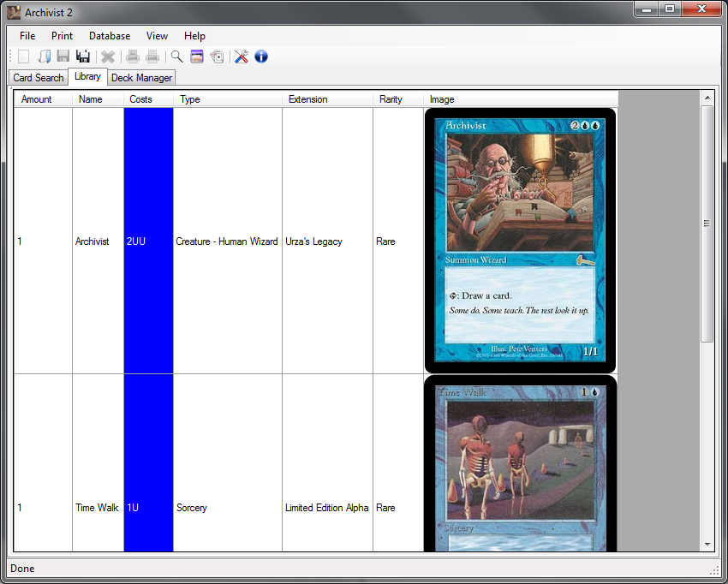Open the Help menu
Image resolution: width=728 pixels, height=584 pixels.
point(194,36)
